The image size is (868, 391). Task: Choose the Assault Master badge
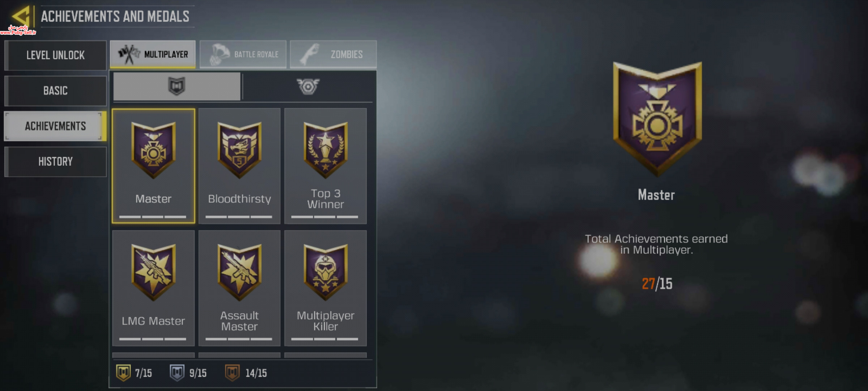(x=239, y=288)
